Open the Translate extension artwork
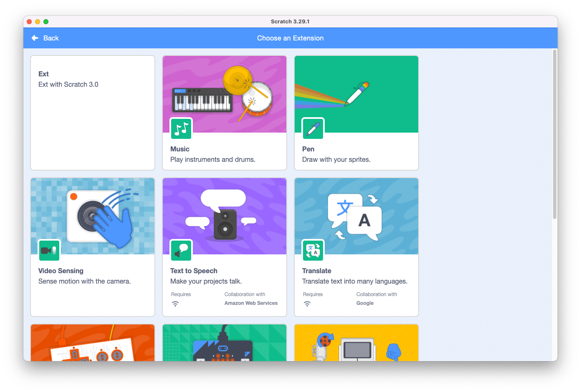This screenshot has height=392, width=581. [x=356, y=216]
